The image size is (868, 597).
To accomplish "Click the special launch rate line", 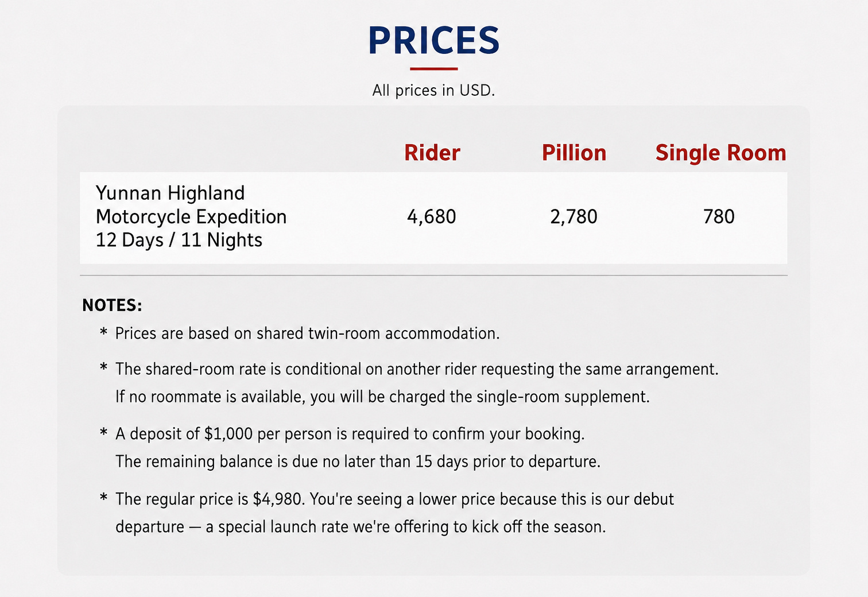I will click(x=361, y=527).
